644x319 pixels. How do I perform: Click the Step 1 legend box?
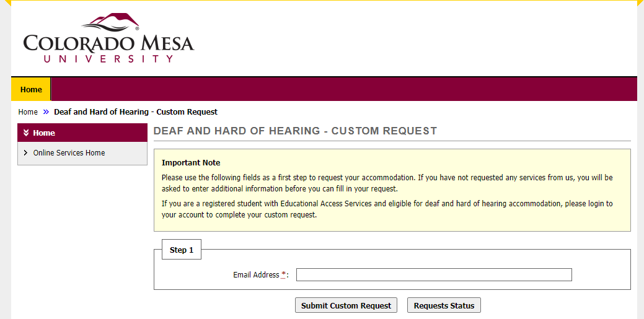(182, 250)
